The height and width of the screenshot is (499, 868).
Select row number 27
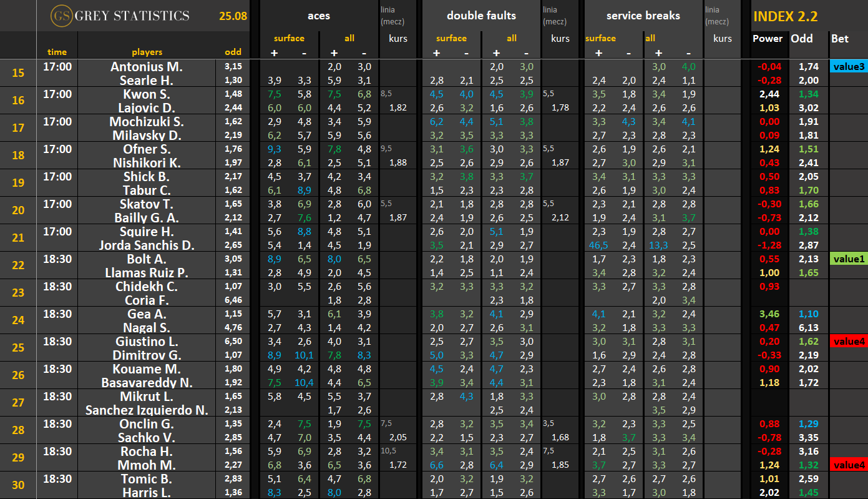(x=18, y=403)
